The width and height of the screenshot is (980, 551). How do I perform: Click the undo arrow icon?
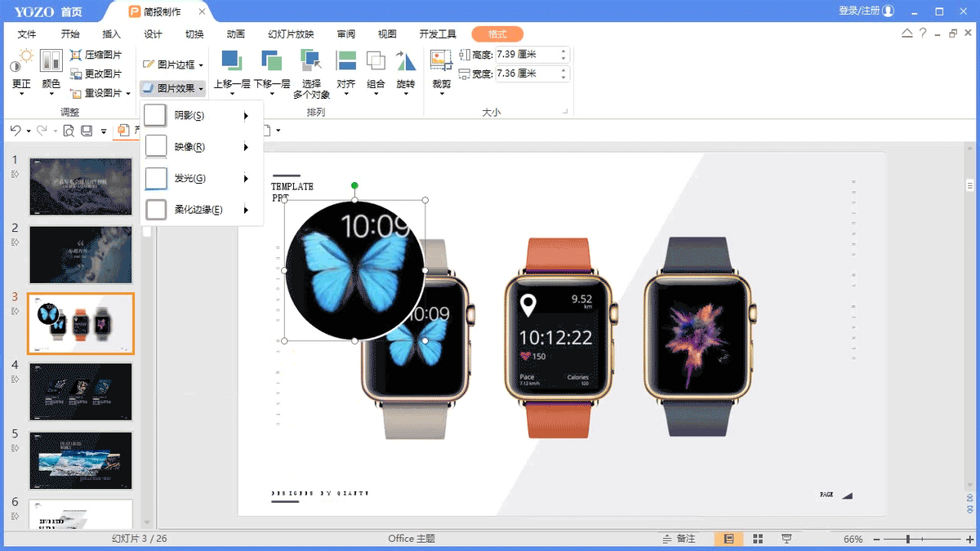coord(15,131)
